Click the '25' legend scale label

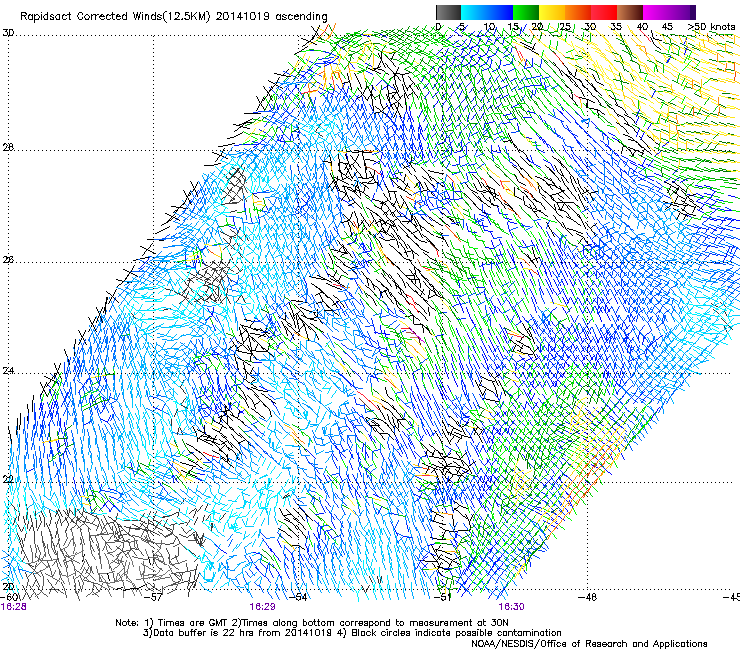[565, 27]
